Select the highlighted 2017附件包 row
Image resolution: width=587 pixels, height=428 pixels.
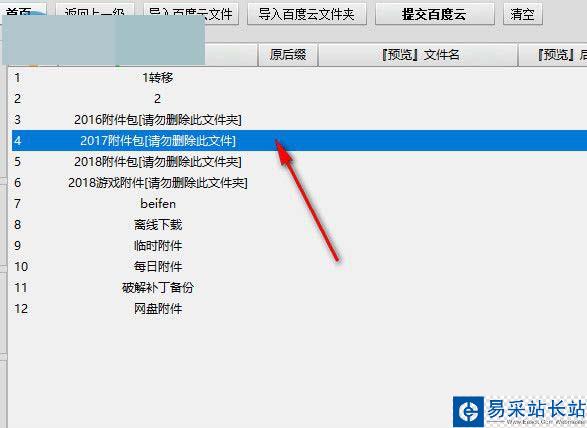pyautogui.click(x=299, y=140)
